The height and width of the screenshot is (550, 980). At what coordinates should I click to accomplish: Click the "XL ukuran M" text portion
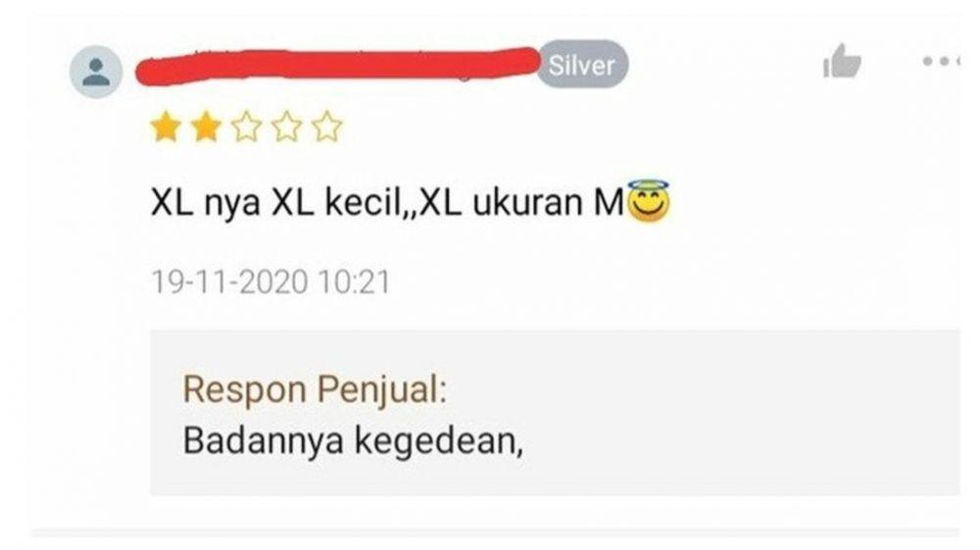[521, 203]
